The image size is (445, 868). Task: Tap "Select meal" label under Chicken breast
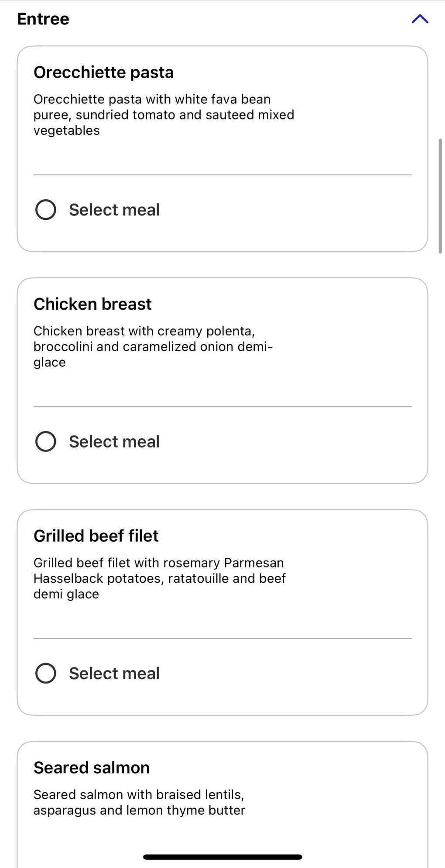114,441
